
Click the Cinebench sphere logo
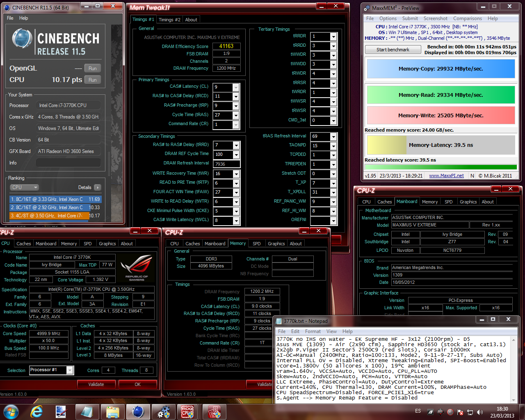pyautogui.click(x=22, y=39)
